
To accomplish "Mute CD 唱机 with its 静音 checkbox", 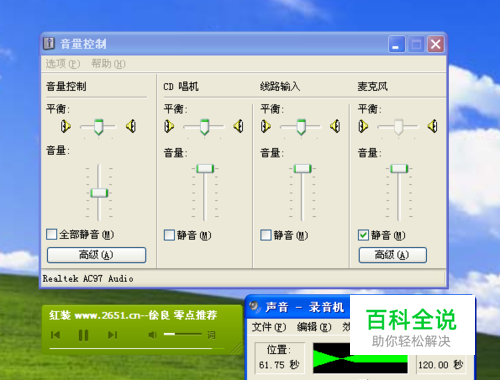I will 169,235.
